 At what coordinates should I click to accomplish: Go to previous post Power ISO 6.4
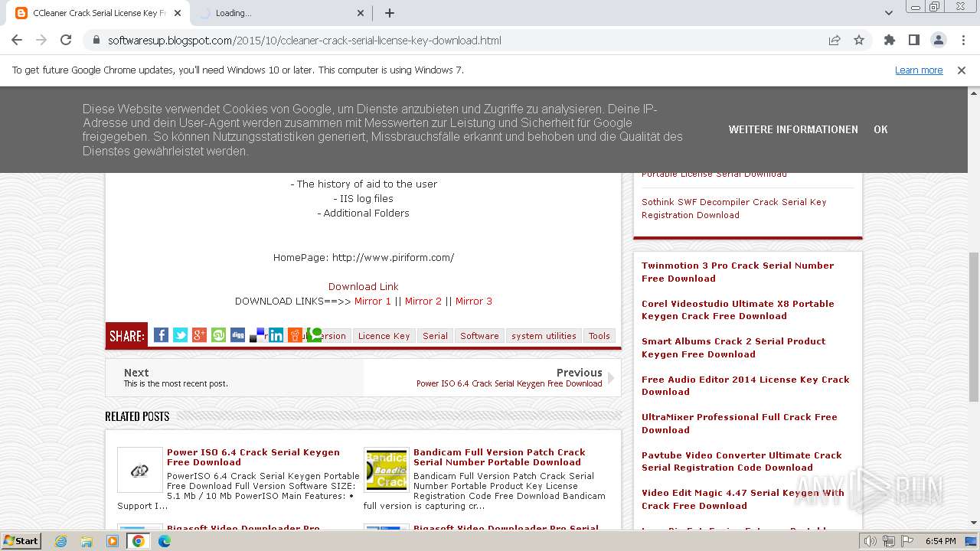[509, 383]
